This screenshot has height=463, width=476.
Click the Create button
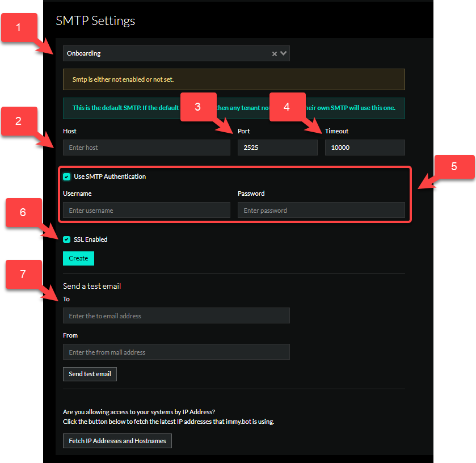click(78, 258)
